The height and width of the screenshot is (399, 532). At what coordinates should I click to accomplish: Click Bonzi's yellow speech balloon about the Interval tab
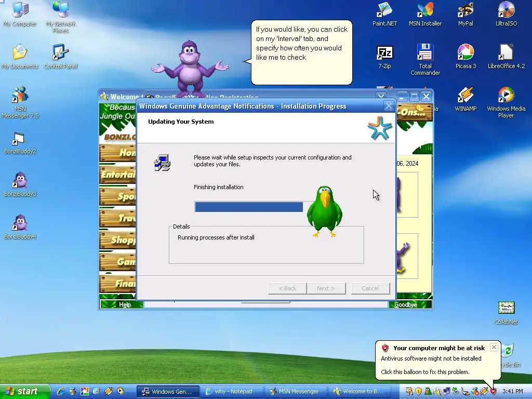click(301, 52)
